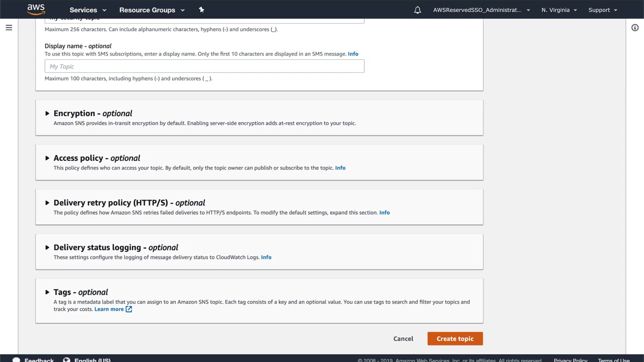Open the Support dropdown menu
The height and width of the screenshot is (362, 644).
click(602, 10)
